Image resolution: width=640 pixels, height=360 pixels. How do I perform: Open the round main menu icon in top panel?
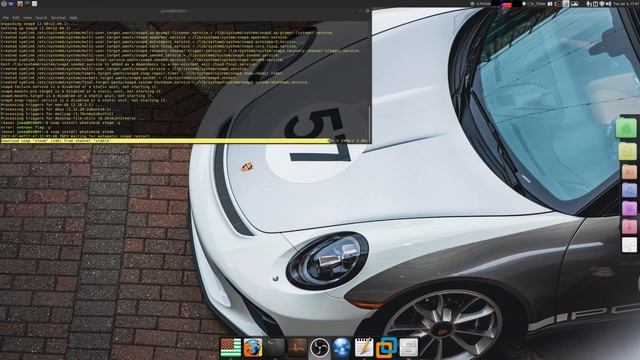[x=4, y=4]
